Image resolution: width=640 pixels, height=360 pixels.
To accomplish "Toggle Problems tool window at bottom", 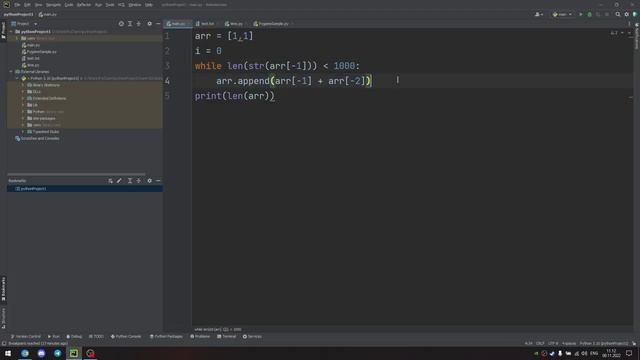I will pyautogui.click(x=200, y=336).
